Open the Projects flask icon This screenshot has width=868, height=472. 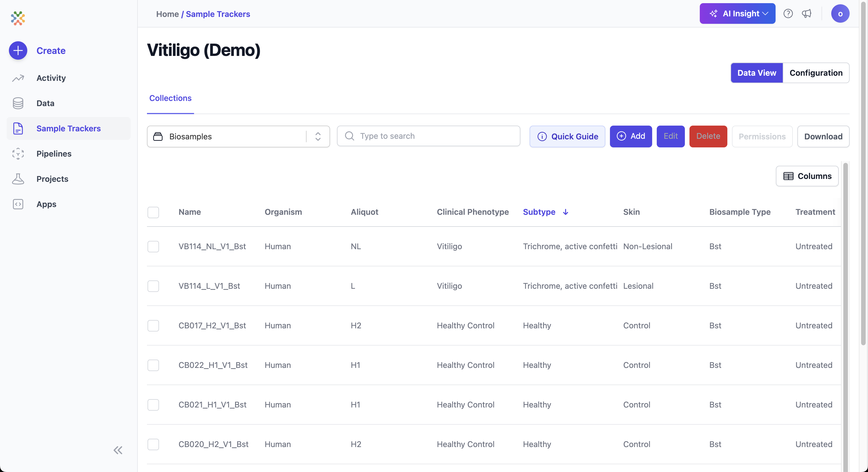pos(18,179)
